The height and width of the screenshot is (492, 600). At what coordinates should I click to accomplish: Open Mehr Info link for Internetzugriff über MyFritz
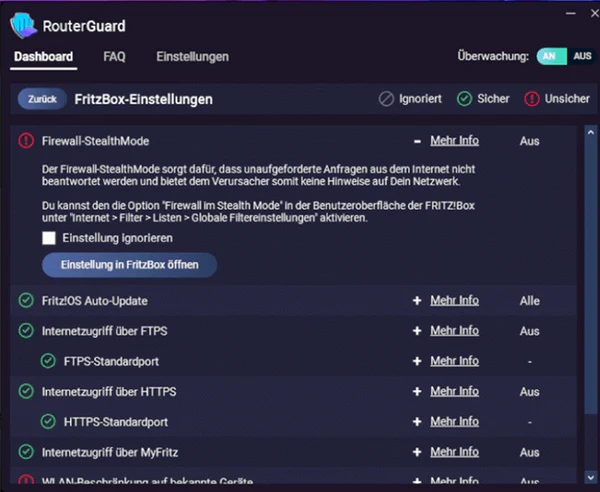[x=454, y=452]
